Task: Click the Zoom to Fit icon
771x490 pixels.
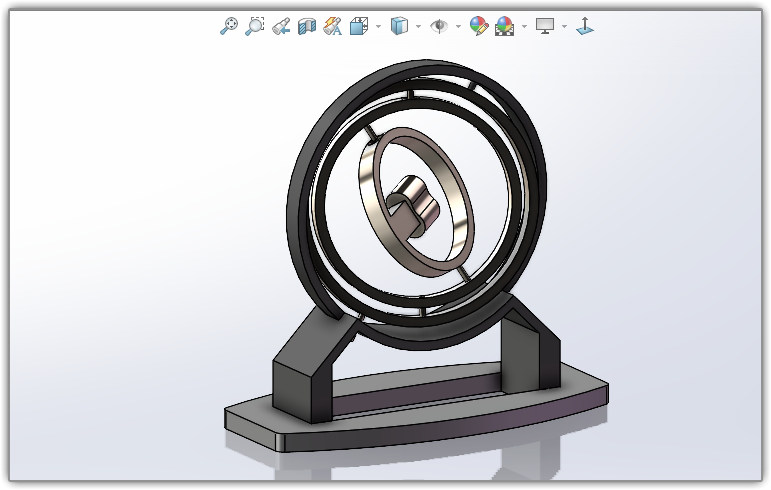Action: pyautogui.click(x=229, y=26)
